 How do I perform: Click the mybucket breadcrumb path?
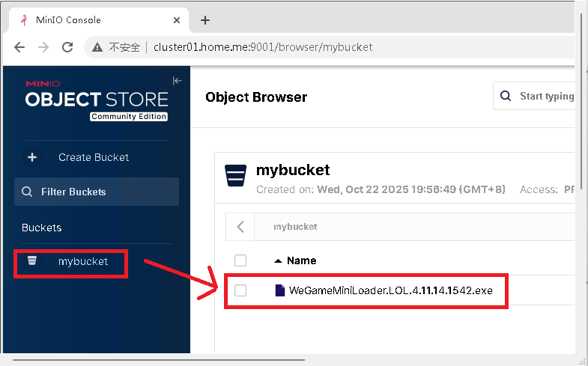tap(295, 227)
